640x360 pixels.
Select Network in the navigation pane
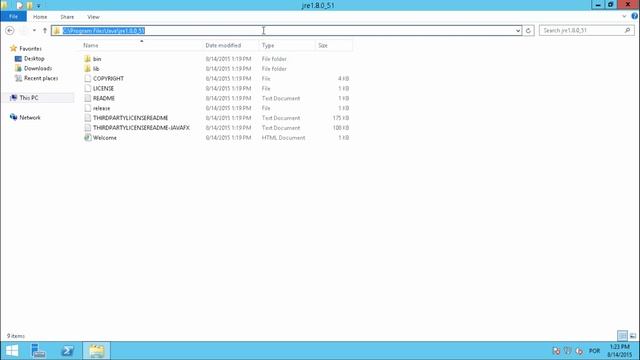25,117
